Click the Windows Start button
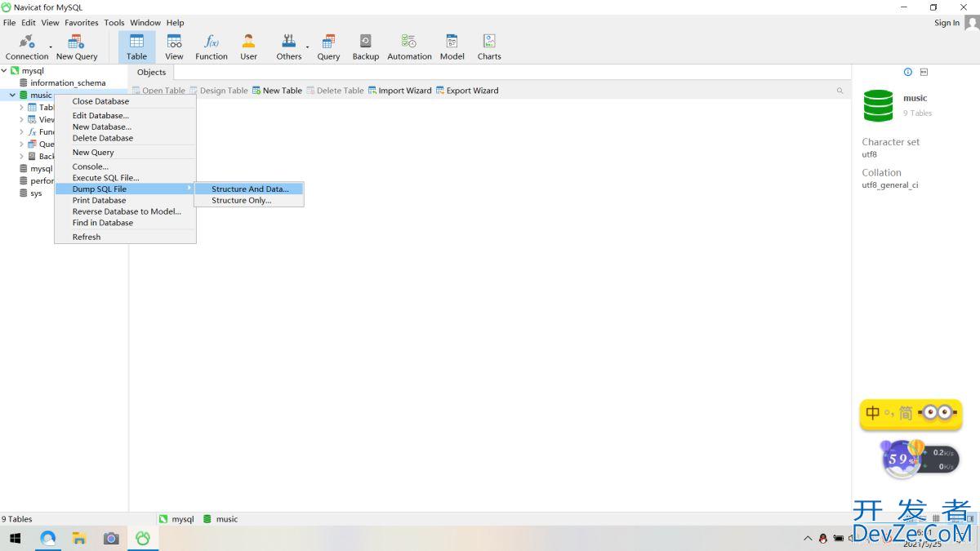The width and height of the screenshot is (980, 551). pyautogui.click(x=15, y=538)
